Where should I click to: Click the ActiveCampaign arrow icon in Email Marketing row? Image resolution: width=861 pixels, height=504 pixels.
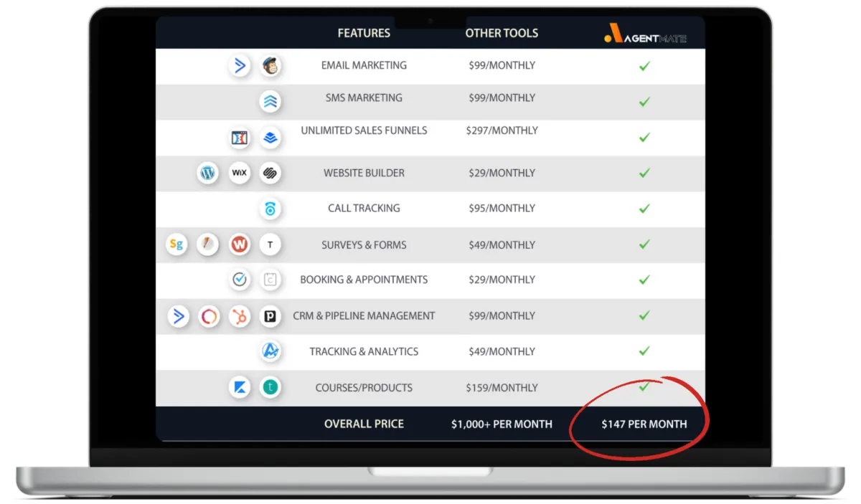pyautogui.click(x=240, y=66)
